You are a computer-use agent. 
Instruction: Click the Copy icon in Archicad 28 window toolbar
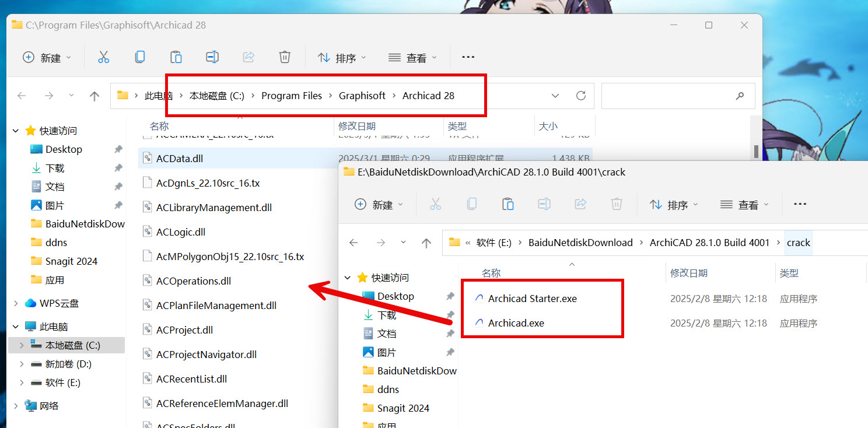pos(140,57)
